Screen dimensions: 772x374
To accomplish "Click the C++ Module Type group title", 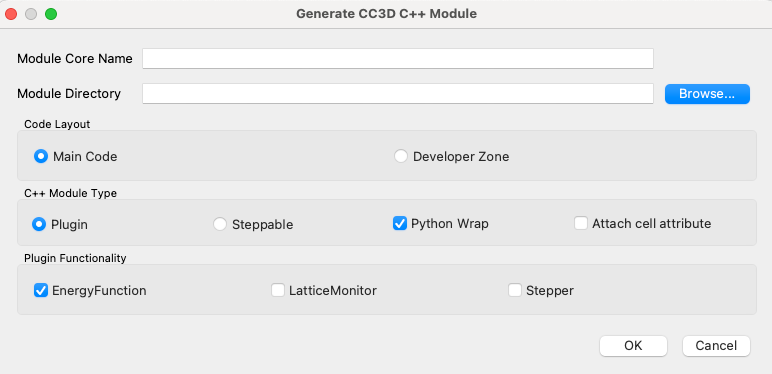I will tap(70, 193).
